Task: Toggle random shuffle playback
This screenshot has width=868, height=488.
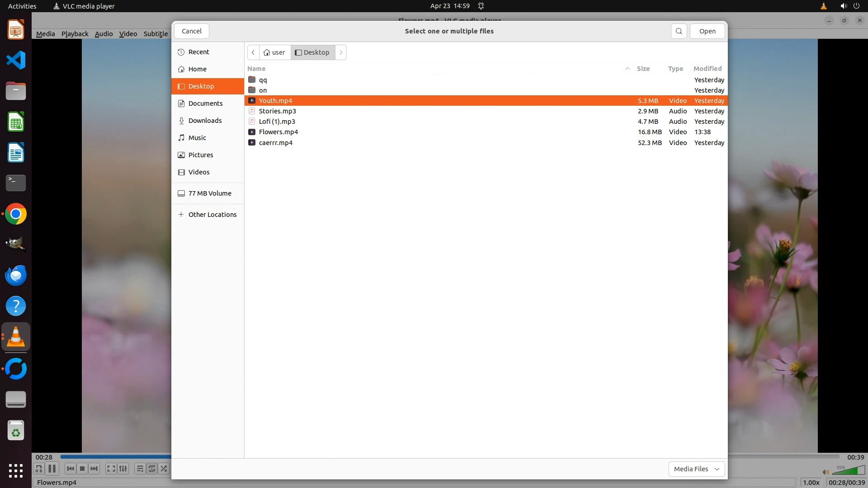Action: click(x=164, y=469)
